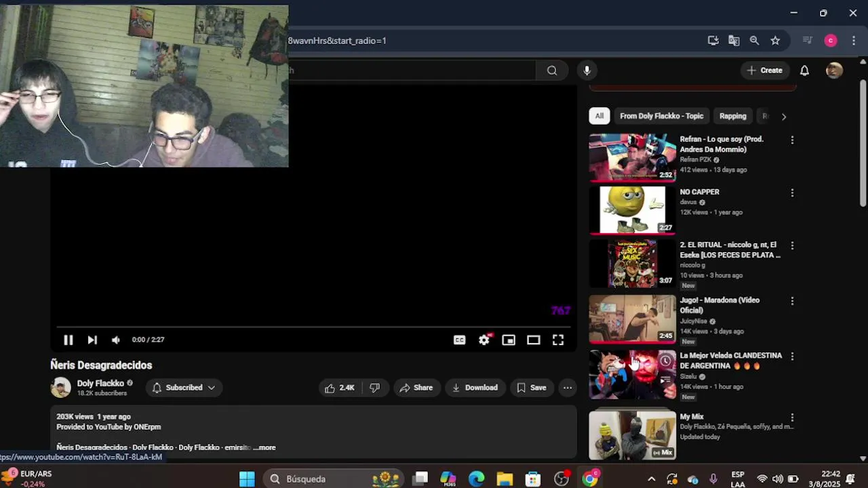Open the zoom magnifier icon in address bar
The image size is (868, 488).
click(754, 41)
